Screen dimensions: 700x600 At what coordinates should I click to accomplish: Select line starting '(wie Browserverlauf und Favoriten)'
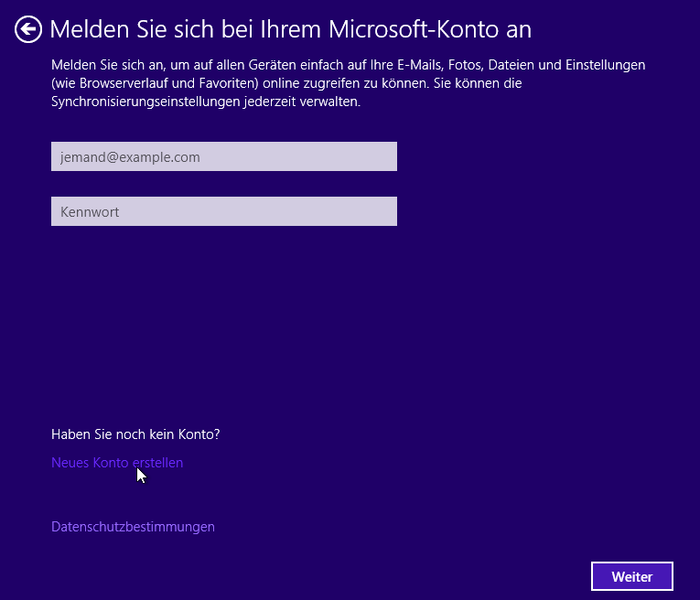click(x=286, y=83)
